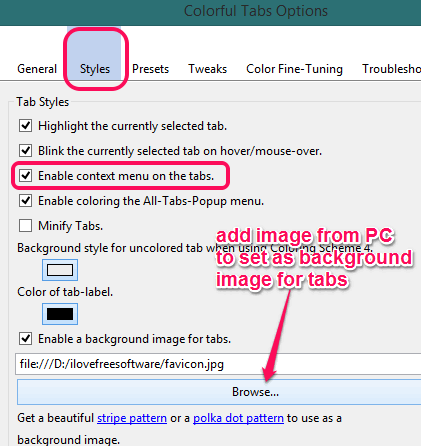Screen dimensions: 421x446
Task: Go to the Tweaks tab
Action: tap(207, 69)
